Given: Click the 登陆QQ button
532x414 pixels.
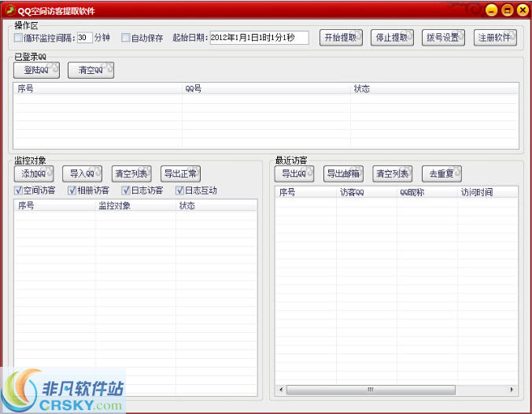Looking at the screenshot, I should pos(37,70).
